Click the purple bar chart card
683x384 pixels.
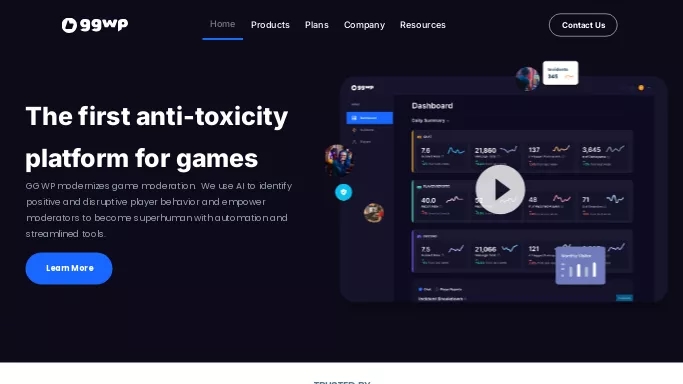pos(580,266)
